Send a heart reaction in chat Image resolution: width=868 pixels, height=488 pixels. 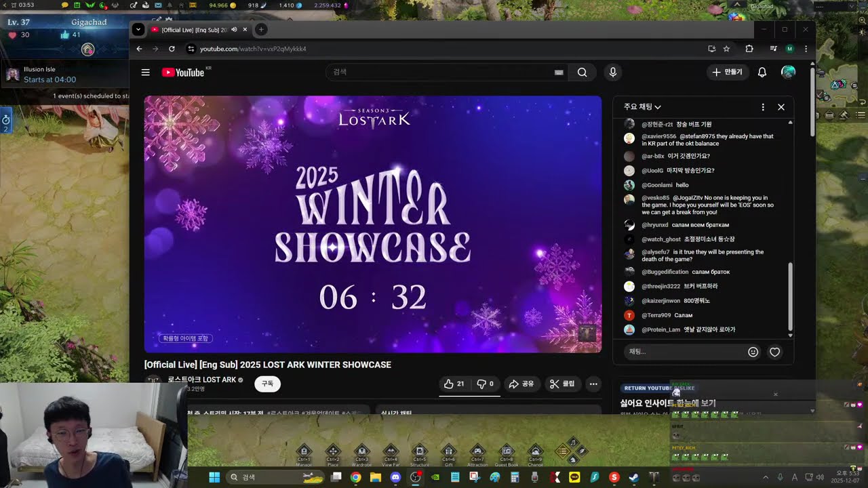pyautogui.click(x=775, y=352)
